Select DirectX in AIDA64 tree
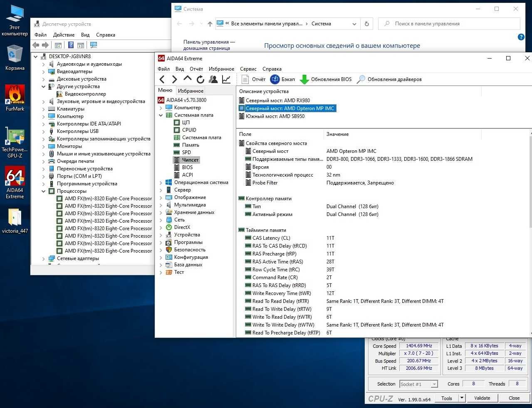The width and height of the screenshot is (532, 408). click(x=178, y=227)
